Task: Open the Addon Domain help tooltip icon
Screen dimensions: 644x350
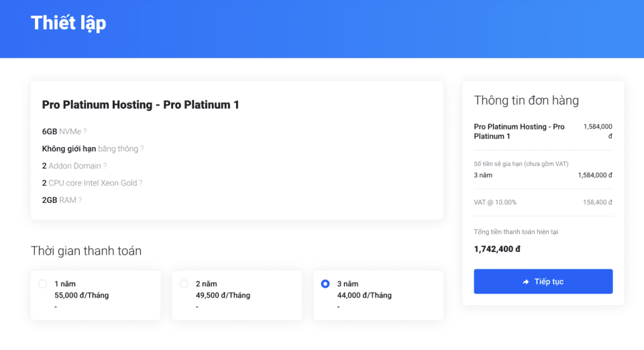Action: click(105, 166)
